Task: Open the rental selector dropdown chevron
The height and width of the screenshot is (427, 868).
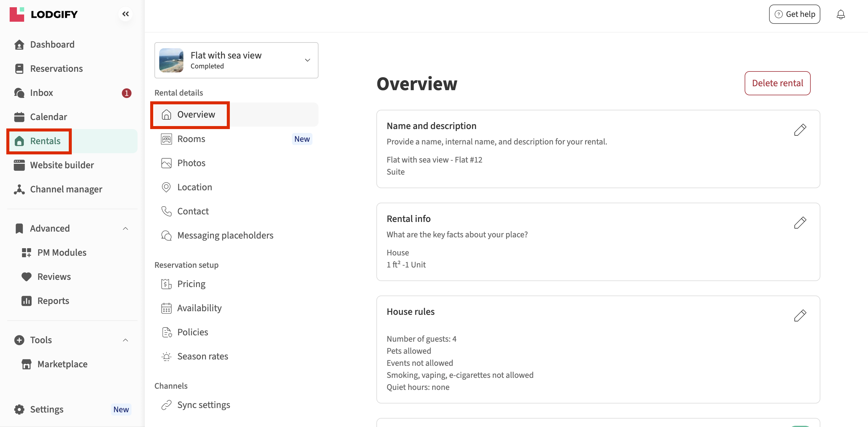Action: pyautogui.click(x=307, y=60)
